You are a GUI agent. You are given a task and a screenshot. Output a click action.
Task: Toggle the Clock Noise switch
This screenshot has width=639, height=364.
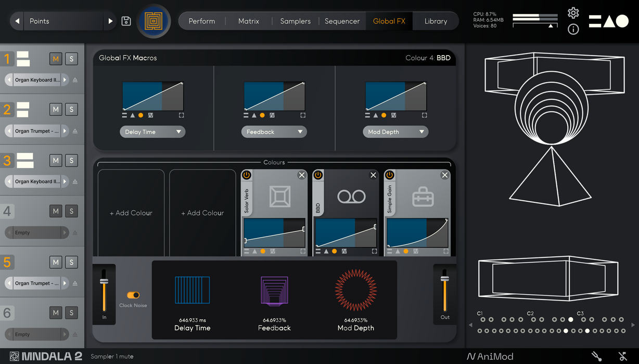(133, 295)
